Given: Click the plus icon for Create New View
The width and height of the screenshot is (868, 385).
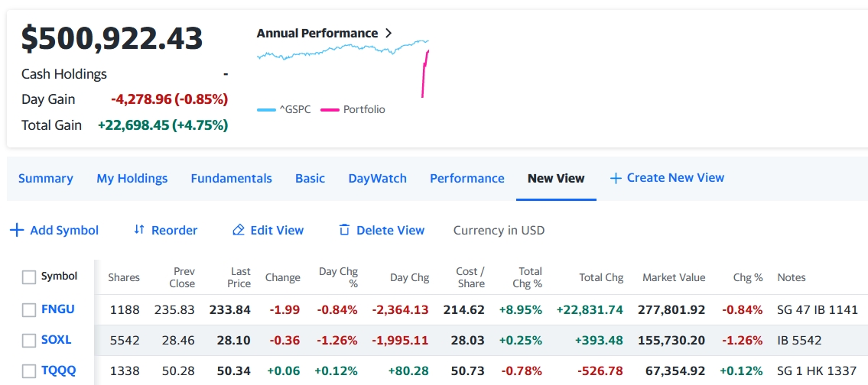Looking at the screenshot, I should pyautogui.click(x=616, y=178).
